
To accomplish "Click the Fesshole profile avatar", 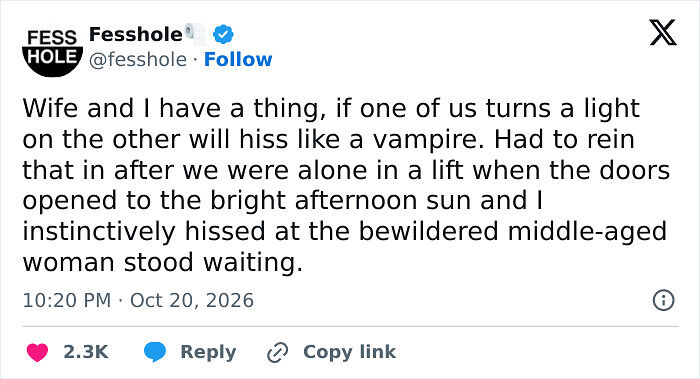I will (x=52, y=49).
